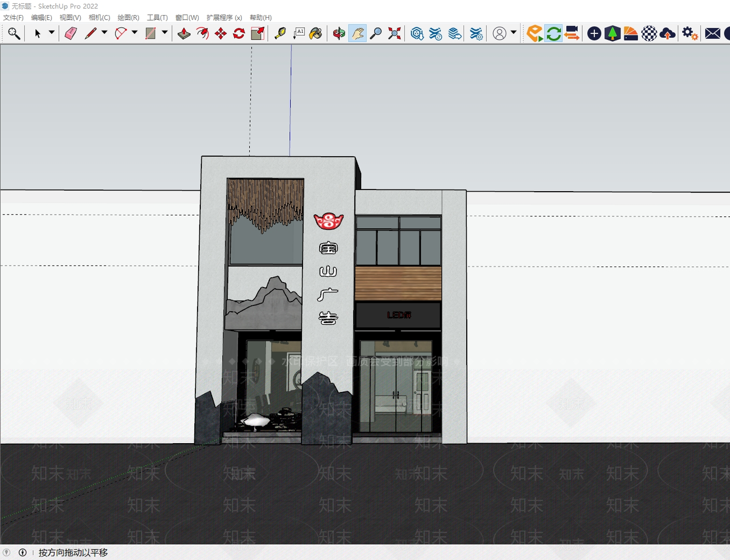
Task: Select the Zoom magnifier tool
Action: 376,33
